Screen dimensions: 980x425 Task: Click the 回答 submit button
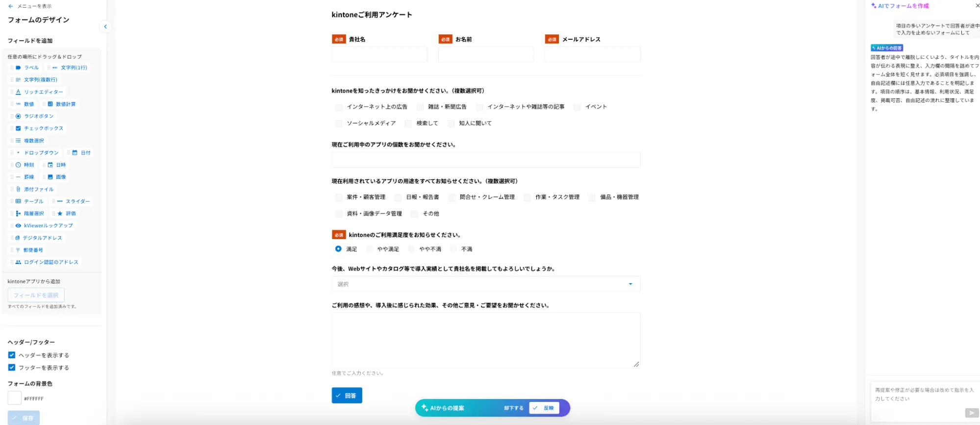[347, 396]
